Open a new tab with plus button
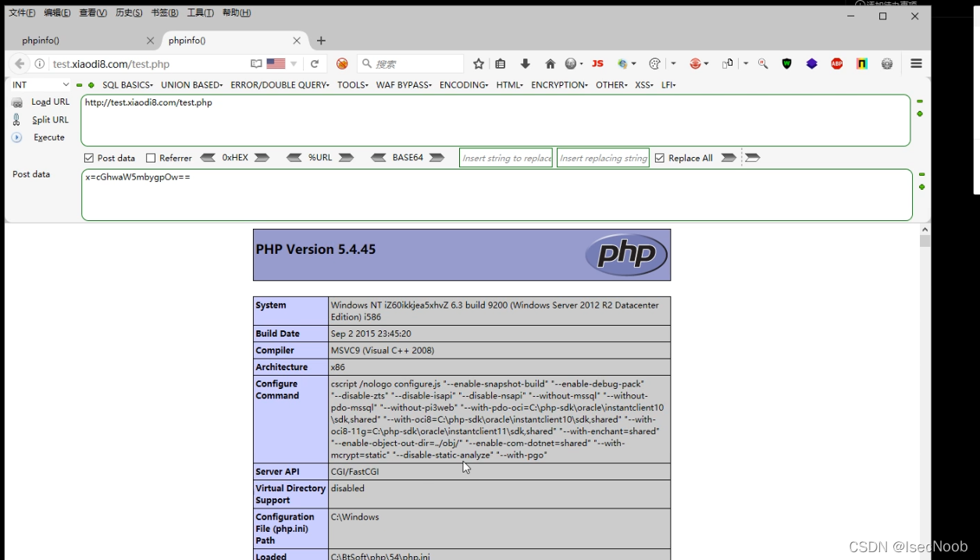Viewport: 980px width, 560px height. coord(321,41)
